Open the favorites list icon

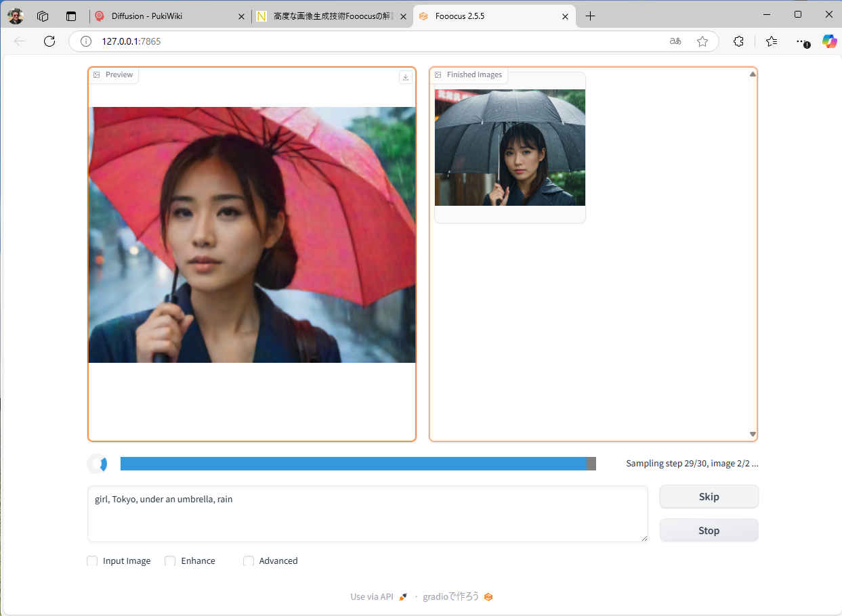[x=772, y=41]
